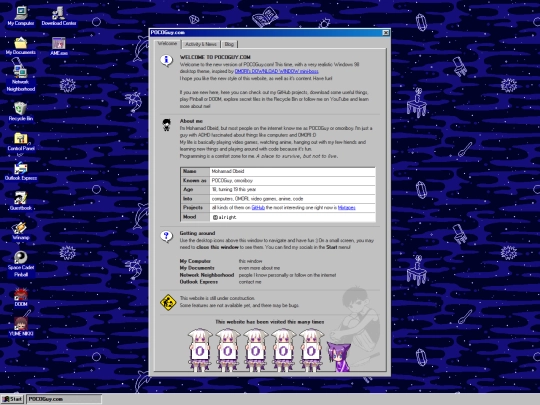The width and height of the screenshot is (540, 405).
Task: Click the 'alright' Mood value
Action: 225,217
